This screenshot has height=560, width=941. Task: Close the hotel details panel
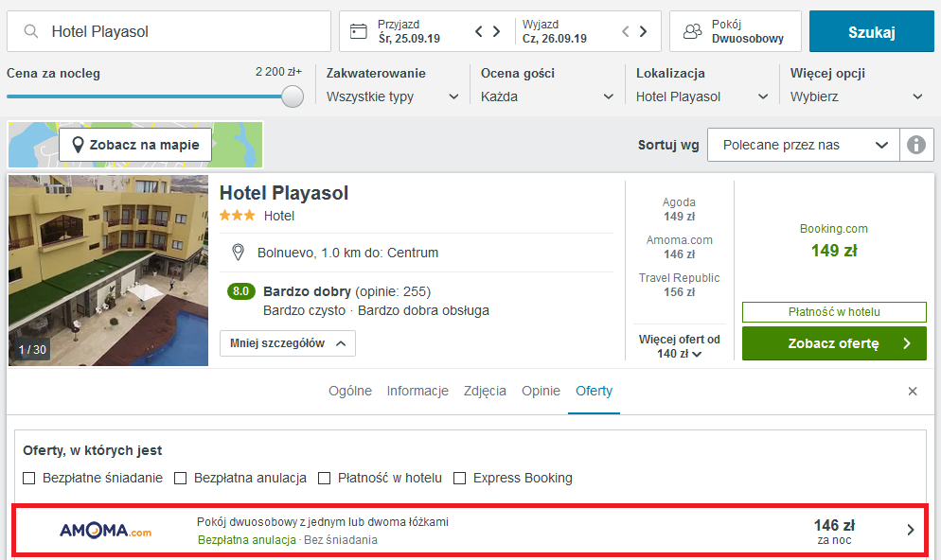pyautogui.click(x=913, y=392)
